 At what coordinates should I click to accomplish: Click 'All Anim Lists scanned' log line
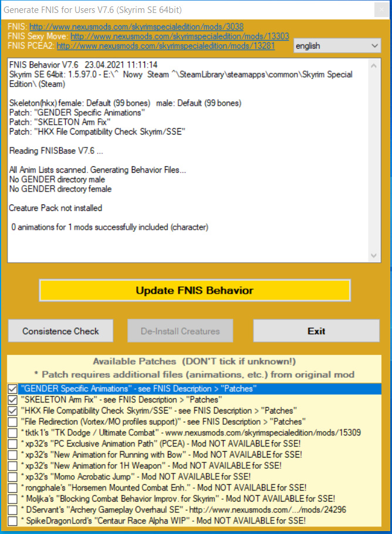[97, 170]
